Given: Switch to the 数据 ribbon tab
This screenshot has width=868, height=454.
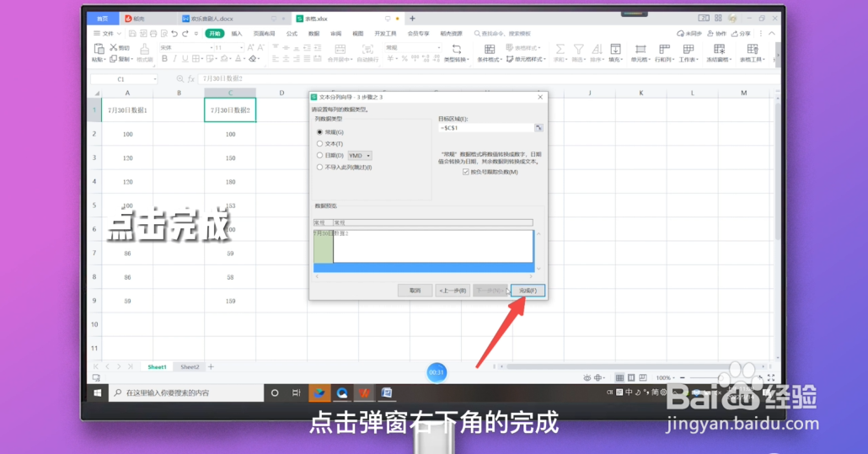Looking at the screenshot, I should (x=313, y=34).
